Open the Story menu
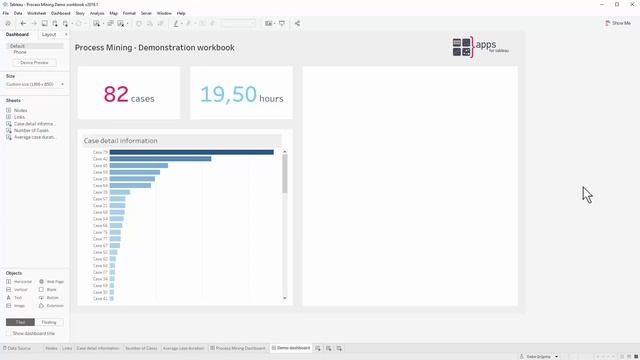Viewport: 640px width, 360px height. 80,13
